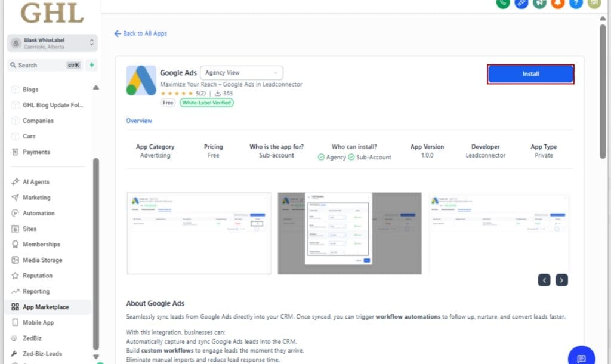Click the Reporting trend line icon
The width and height of the screenshot is (611, 364).
(15, 291)
